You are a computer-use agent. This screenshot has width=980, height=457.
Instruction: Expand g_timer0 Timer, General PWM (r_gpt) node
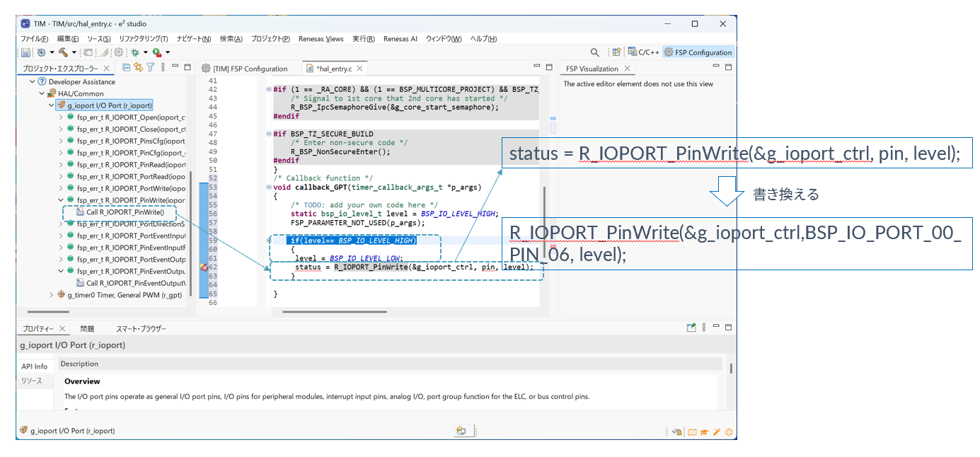click(50, 294)
